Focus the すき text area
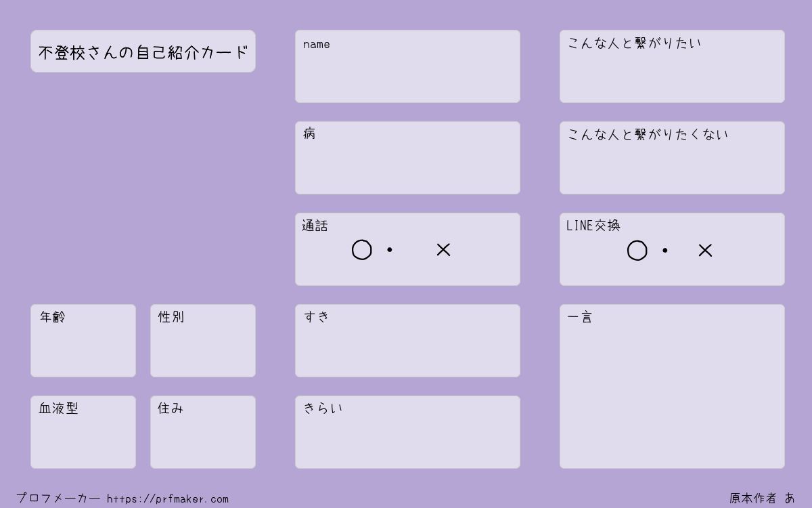Screen dimensions: 812x508 (407, 341)
